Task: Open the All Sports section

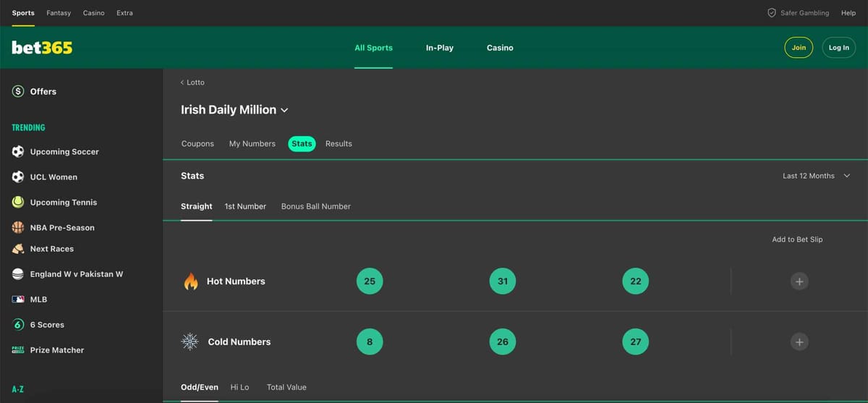Action: pos(373,48)
